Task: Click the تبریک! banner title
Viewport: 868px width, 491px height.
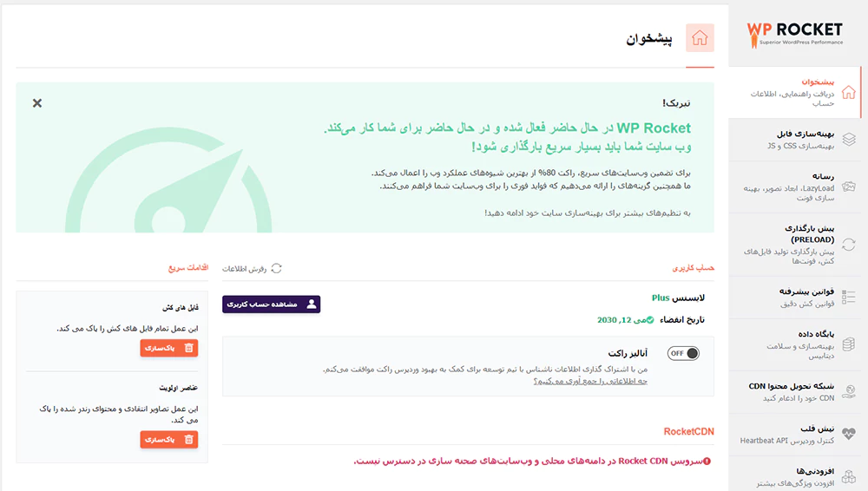Action: 676,103
